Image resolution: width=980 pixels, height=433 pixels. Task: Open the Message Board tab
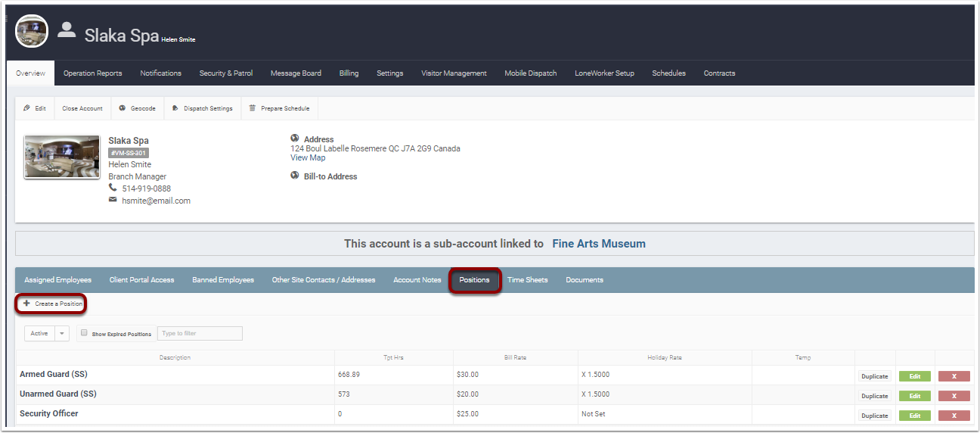pos(296,73)
